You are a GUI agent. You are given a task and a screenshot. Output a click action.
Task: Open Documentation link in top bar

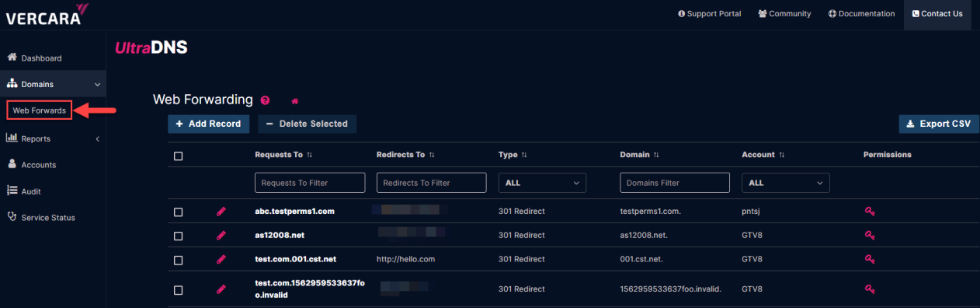click(x=861, y=13)
